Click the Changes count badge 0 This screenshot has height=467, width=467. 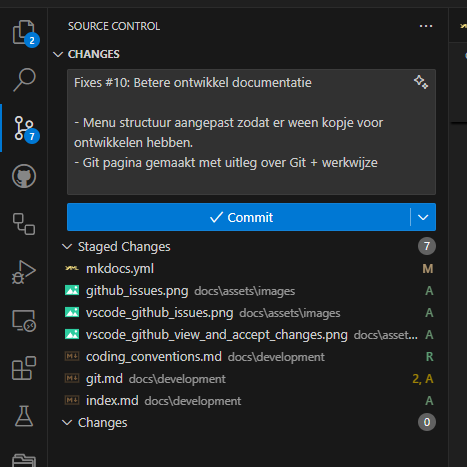pyautogui.click(x=427, y=422)
